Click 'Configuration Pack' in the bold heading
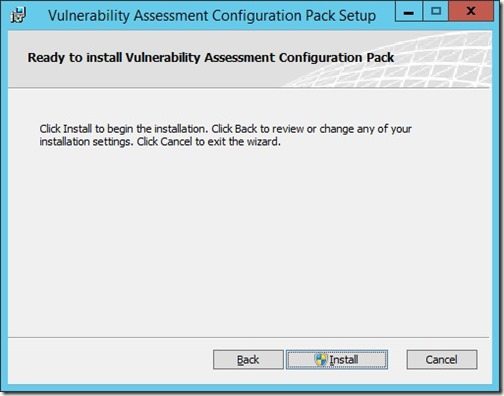Viewport: 504px width, 396px height. (x=337, y=58)
